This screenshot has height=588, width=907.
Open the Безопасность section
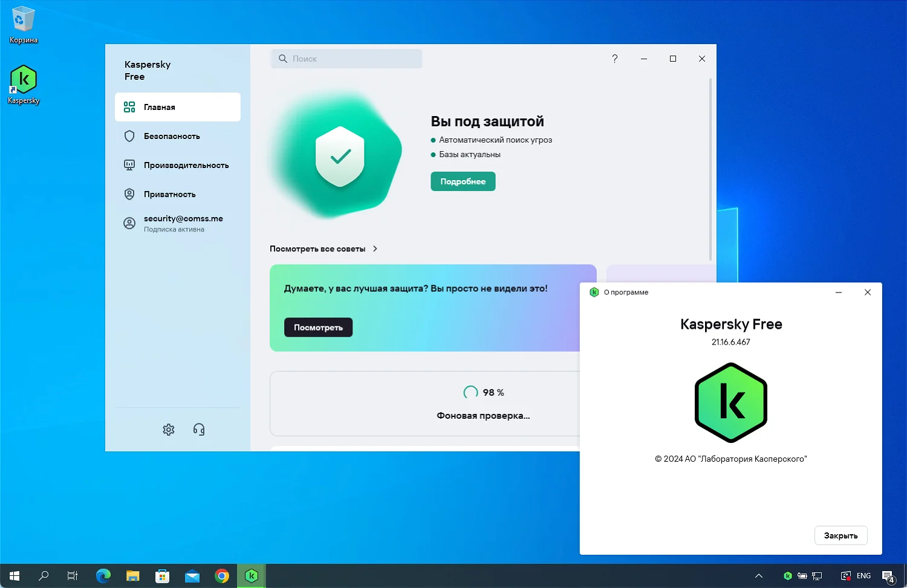pos(178,136)
